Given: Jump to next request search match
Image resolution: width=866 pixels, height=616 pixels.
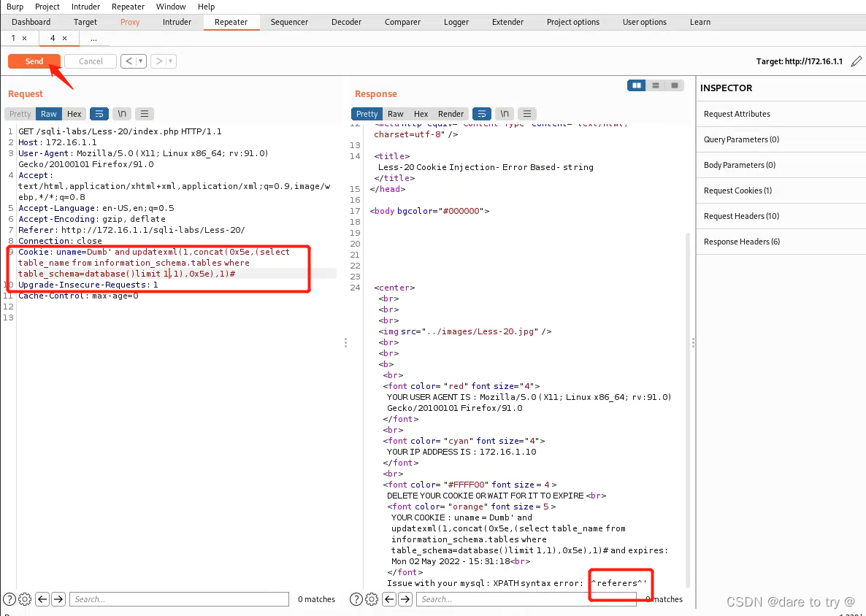Looking at the screenshot, I should (x=58, y=599).
